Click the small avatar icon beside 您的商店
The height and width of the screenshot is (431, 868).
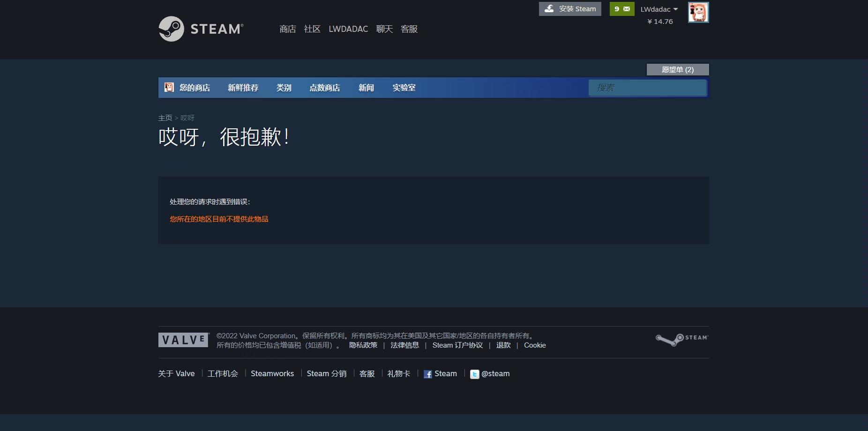pyautogui.click(x=169, y=88)
